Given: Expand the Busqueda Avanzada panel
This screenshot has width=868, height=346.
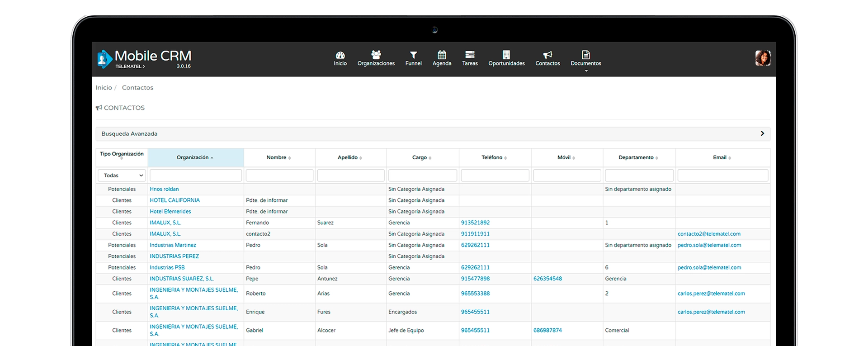Looking at the screenshot, I should pos(433,133).
